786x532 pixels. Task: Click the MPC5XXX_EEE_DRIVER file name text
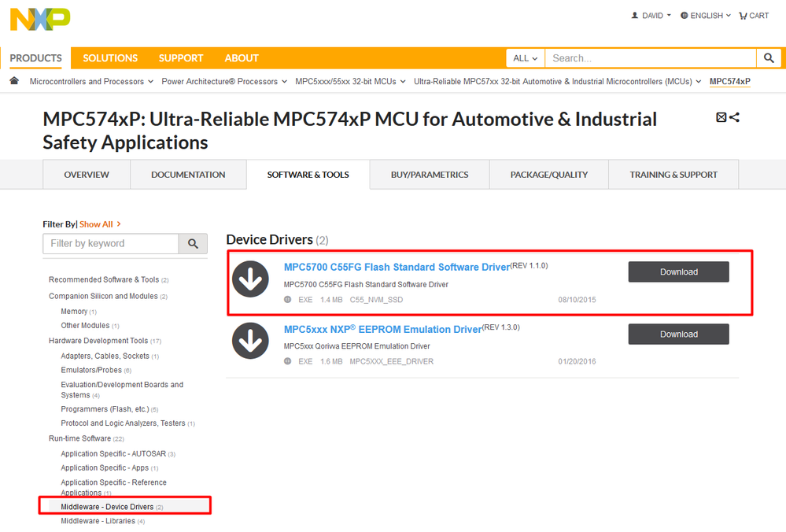pos(392,361)
